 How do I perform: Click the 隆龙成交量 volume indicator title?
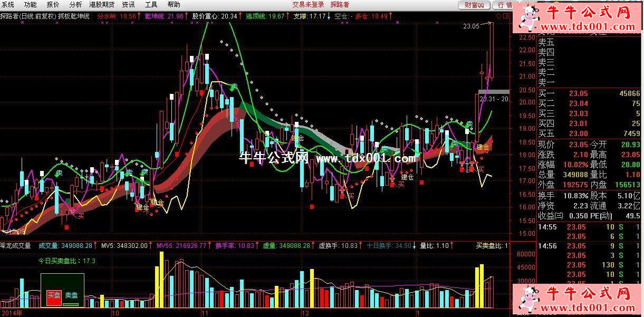coord(16,245)
